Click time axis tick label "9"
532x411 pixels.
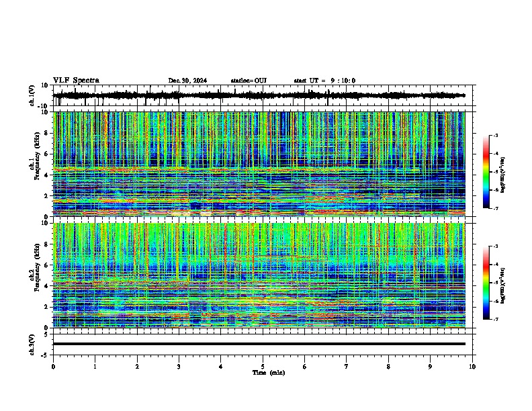click(430, 367)
